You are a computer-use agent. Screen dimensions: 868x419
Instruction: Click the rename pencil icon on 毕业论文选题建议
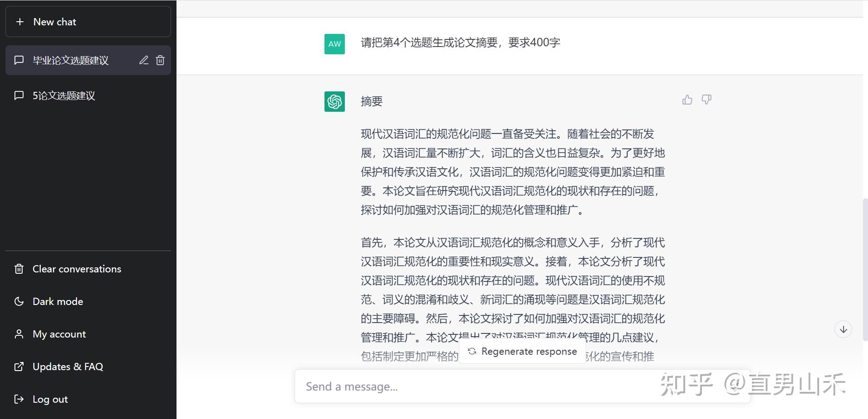[144, 60]
